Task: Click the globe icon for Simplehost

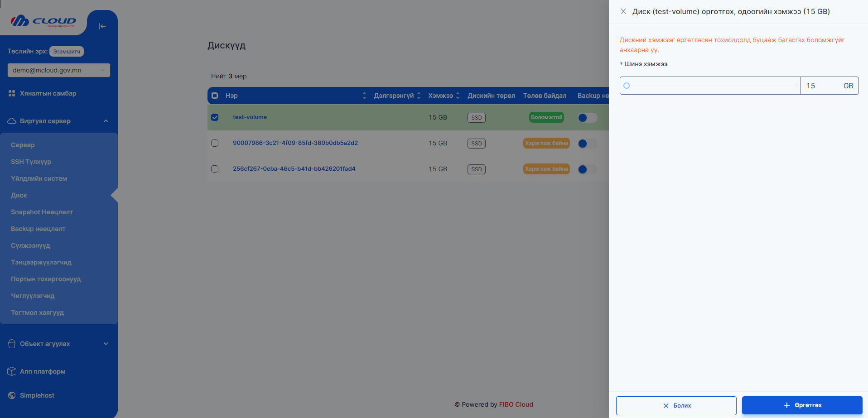Action: pos(12,395)
